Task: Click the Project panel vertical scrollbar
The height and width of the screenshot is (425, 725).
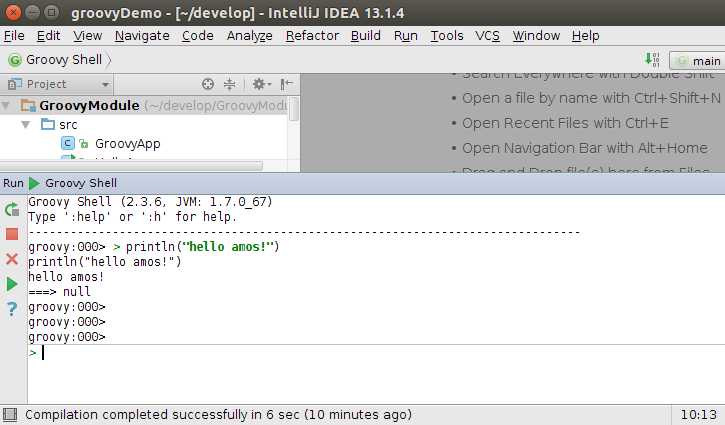Action: pyautogui.click(x=293, y=110)
